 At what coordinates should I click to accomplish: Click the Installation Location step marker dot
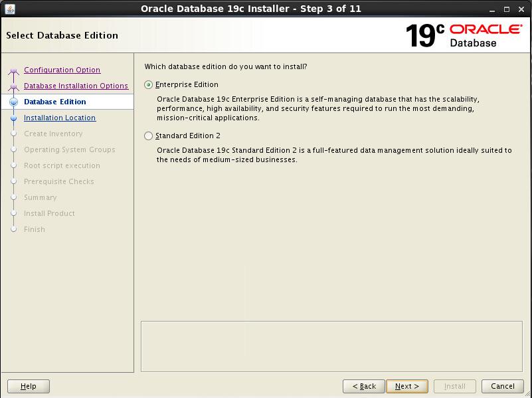(13, 118)
